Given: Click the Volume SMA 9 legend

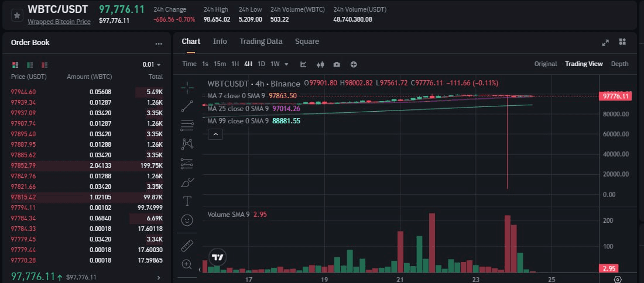Looking at the screenshot, I should [x=237, y=215].
